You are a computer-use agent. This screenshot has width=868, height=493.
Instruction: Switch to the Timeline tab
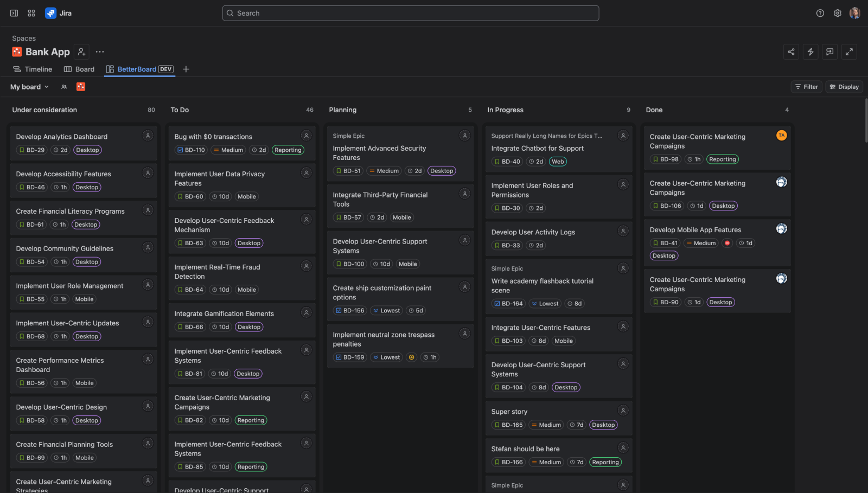coord(33,69)
